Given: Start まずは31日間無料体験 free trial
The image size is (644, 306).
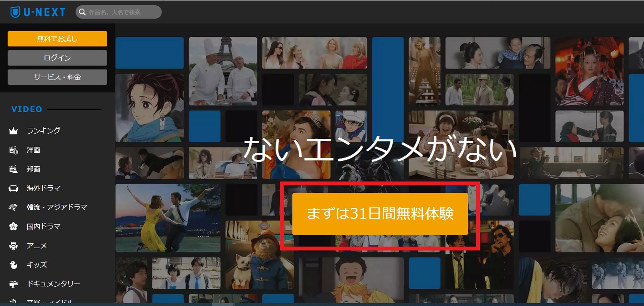Looking at the screenshot, I should [380, 214].
